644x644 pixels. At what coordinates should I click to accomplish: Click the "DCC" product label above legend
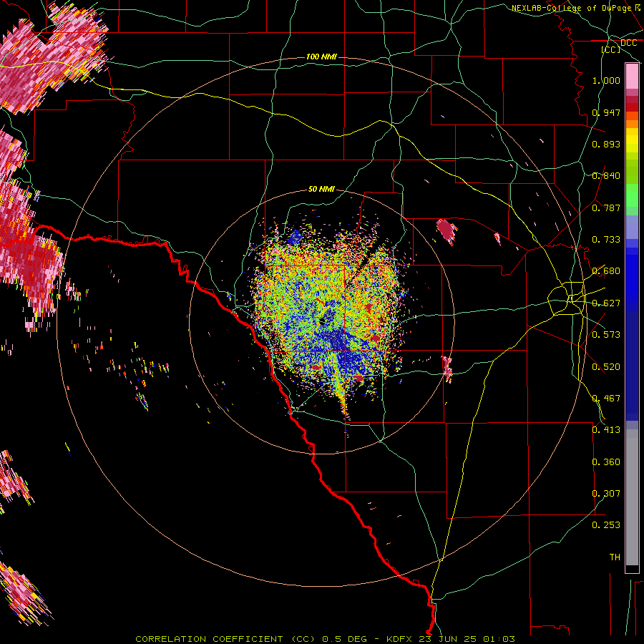pyautogui.click(x=629, y=43)
